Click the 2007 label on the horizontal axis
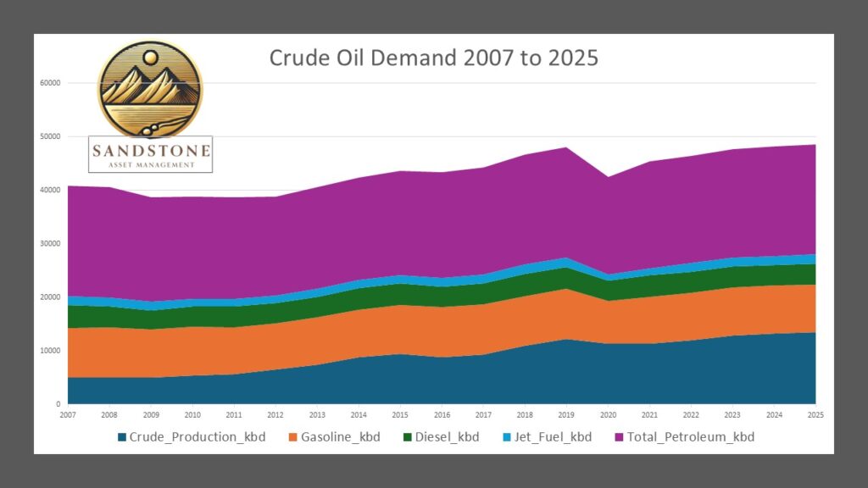Viewport: 868px width, 488px height. (68, 414)
